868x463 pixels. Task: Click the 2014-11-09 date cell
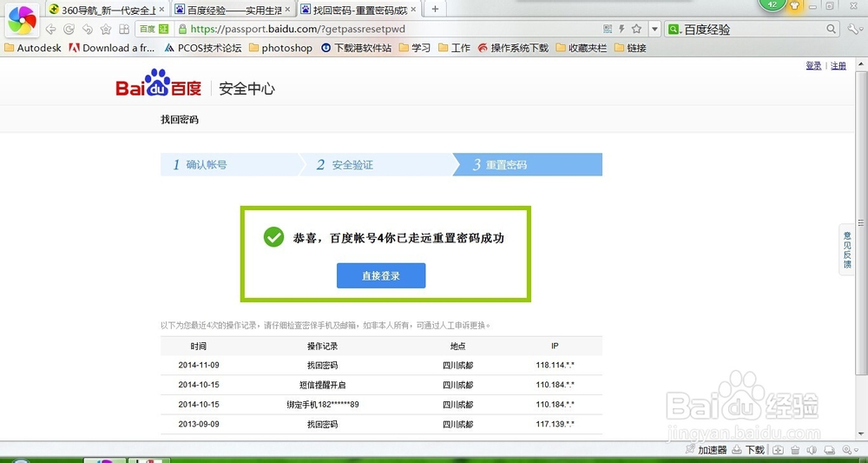click(x=199, y=366)
